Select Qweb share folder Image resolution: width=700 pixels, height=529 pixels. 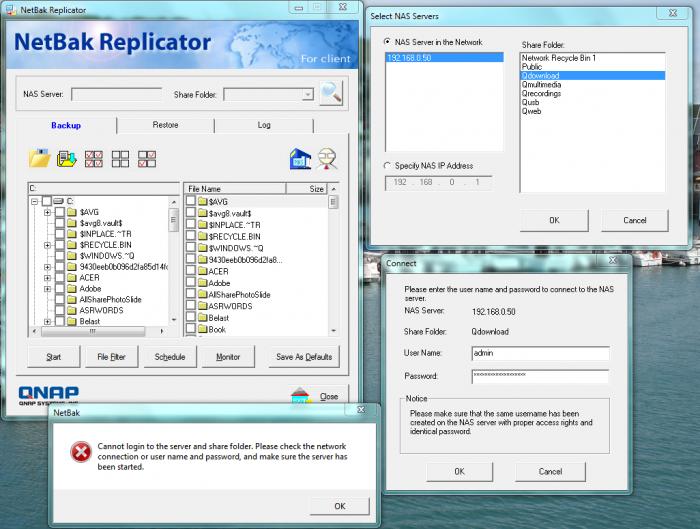(x=592, y=111)
